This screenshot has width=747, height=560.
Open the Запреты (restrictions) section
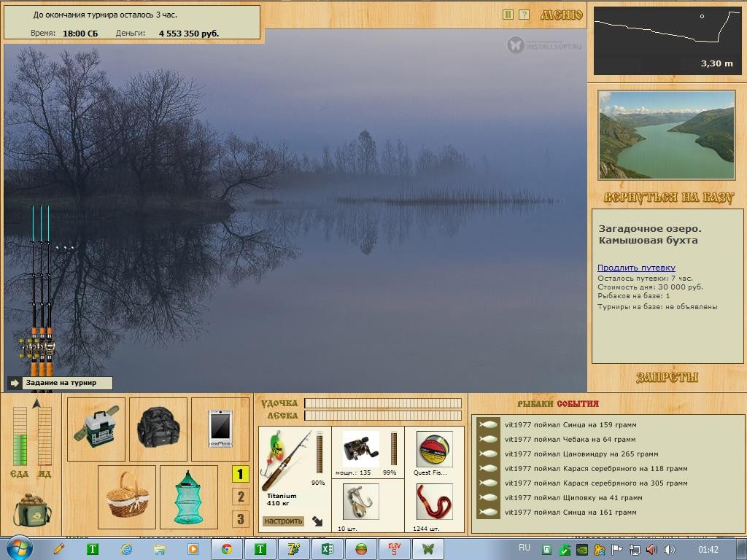click(x=667, y=377)
